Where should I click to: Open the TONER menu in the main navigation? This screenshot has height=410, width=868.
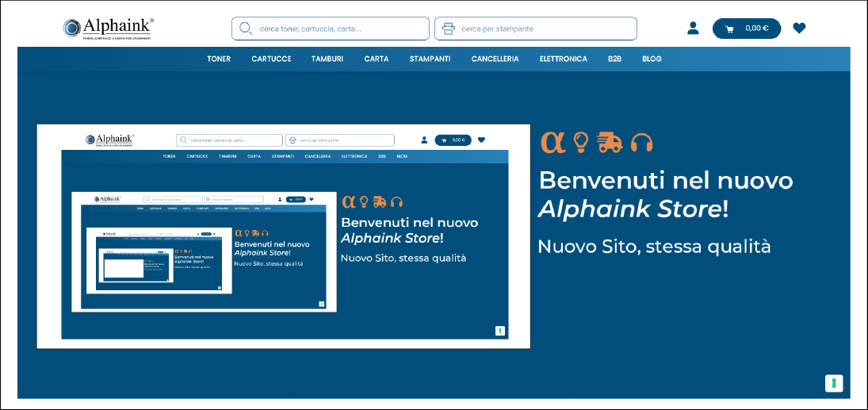click(219, 59)
